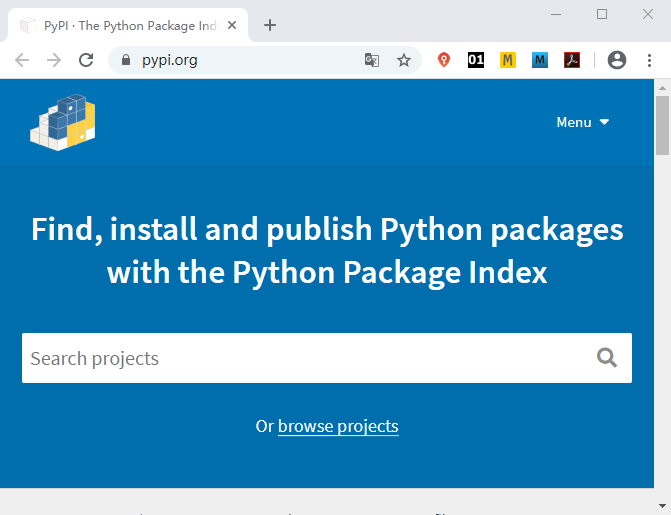Screen dimensions: 671x515
Task: Go back to the previous page
Action: [22, 60]
